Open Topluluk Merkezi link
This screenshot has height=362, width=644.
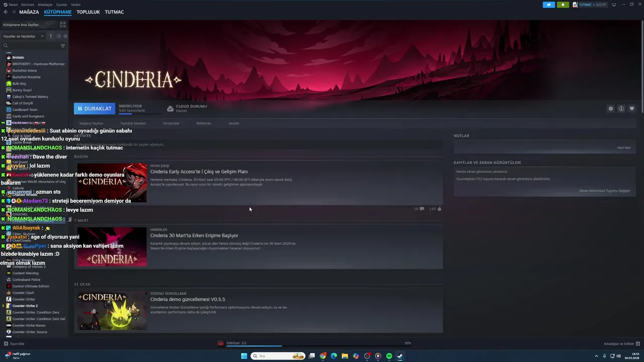[133, 123]
